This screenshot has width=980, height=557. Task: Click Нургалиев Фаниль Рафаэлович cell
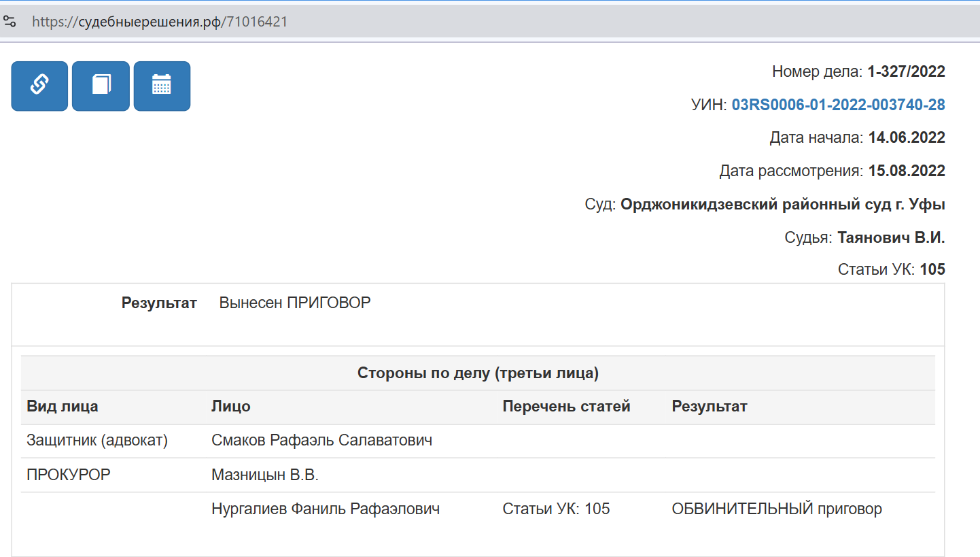point(326,509)
